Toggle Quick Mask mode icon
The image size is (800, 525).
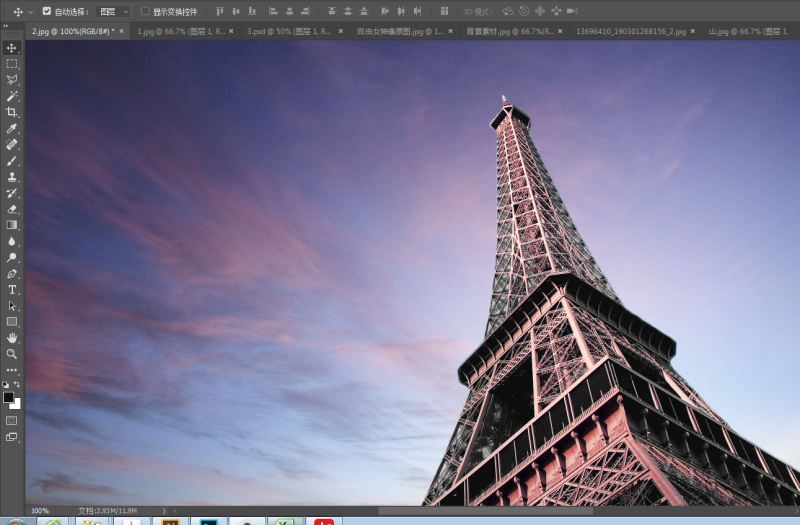pyautogui.click(x=12, y=421)
